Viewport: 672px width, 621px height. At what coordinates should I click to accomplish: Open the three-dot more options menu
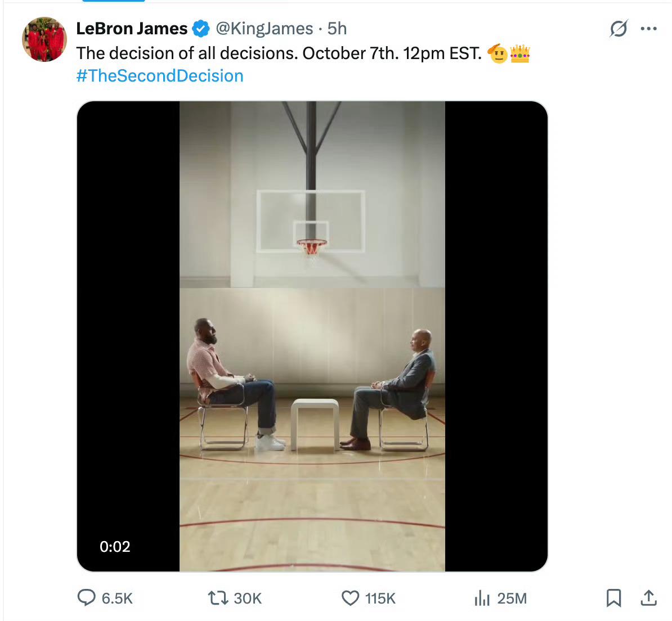pos(648,29)
